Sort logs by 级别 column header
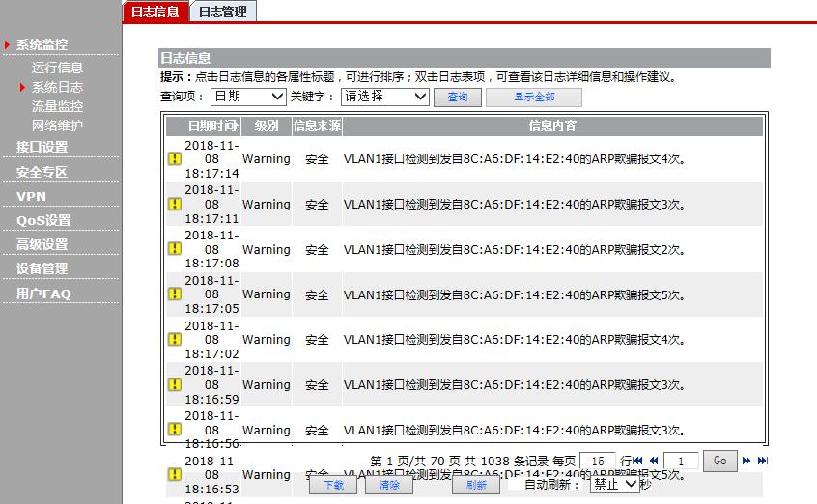 267,126
